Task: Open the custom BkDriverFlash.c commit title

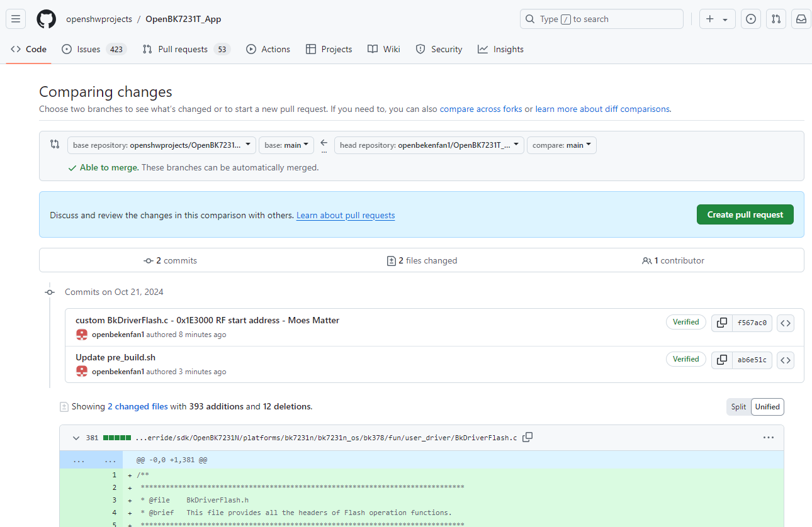Action: click(208, 320)
